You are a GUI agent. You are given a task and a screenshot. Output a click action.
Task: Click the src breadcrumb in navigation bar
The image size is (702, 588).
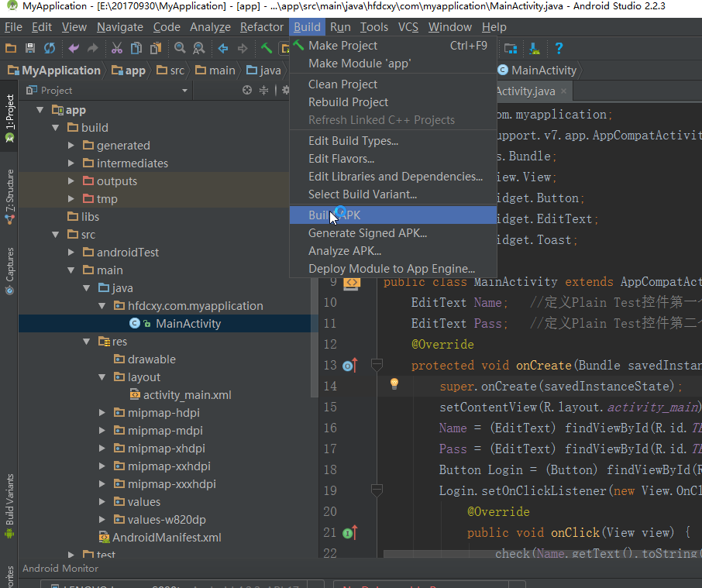coord(170,70)
